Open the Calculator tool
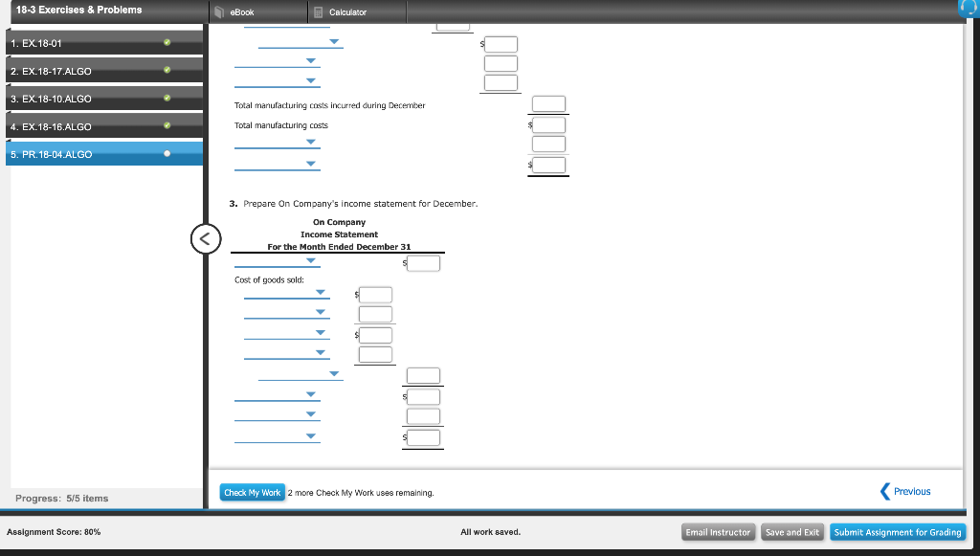This screenshot has height=556, width=980. pos(340,11)
